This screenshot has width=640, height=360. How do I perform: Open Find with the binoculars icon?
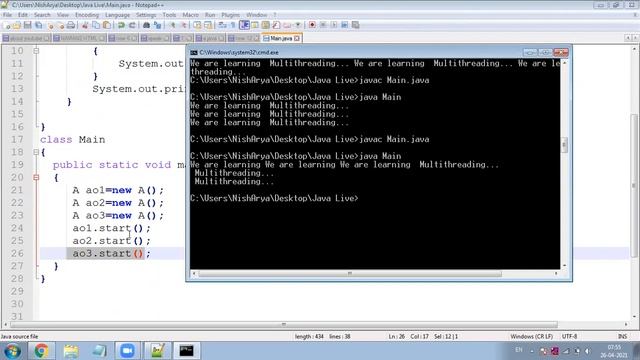tap(147, 25)
